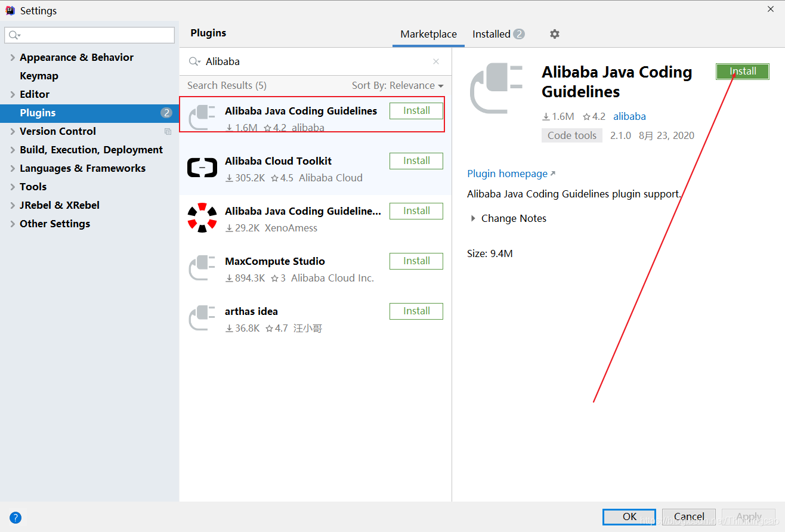Focus the settings search field

click(89, 35)
